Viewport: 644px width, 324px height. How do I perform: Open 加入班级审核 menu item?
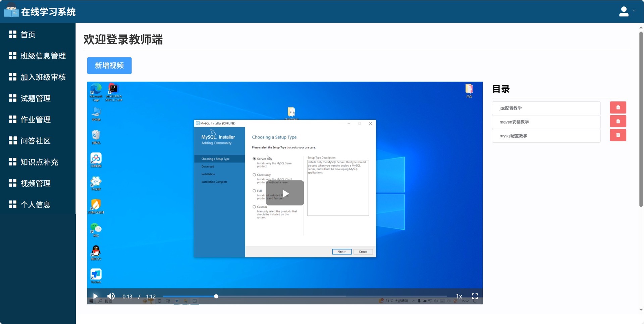(38, 77)
